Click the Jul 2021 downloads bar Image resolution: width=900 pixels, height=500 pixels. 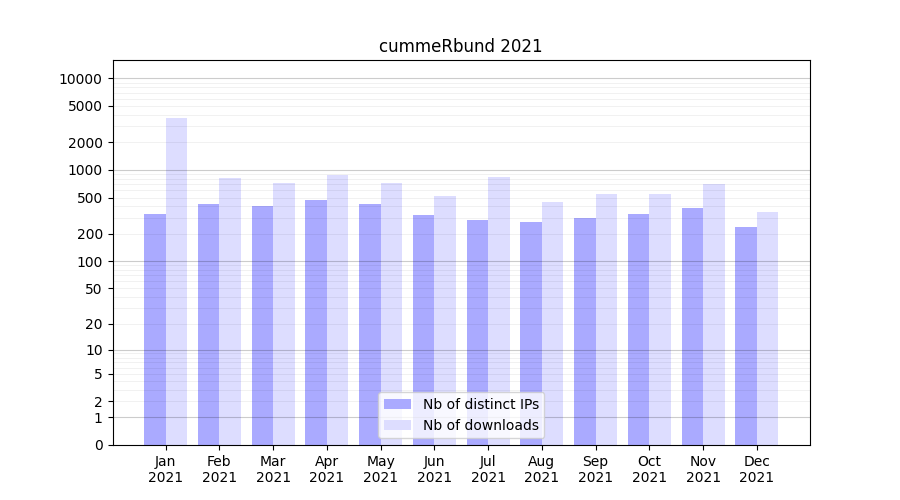[499, 310]
